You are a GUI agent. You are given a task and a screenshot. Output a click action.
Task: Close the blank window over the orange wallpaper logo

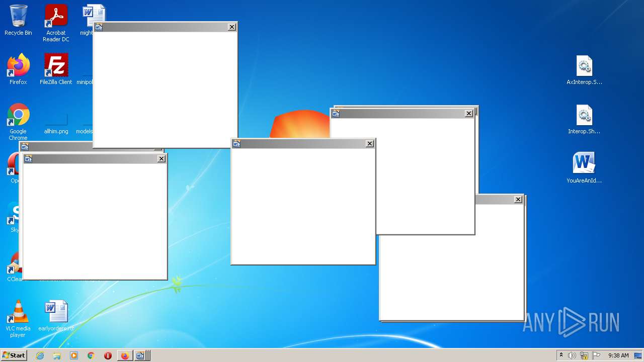click(369, 144)
